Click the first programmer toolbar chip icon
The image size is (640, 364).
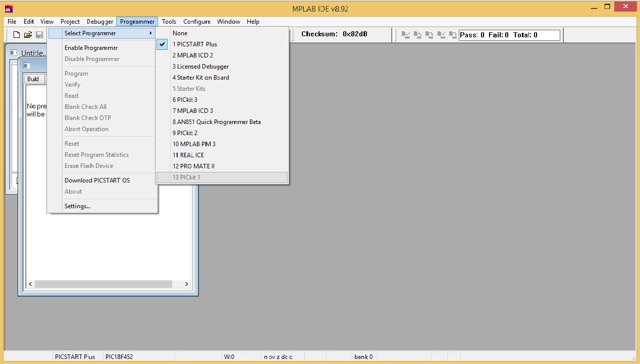pyautogui.click(x=406, y=35)
